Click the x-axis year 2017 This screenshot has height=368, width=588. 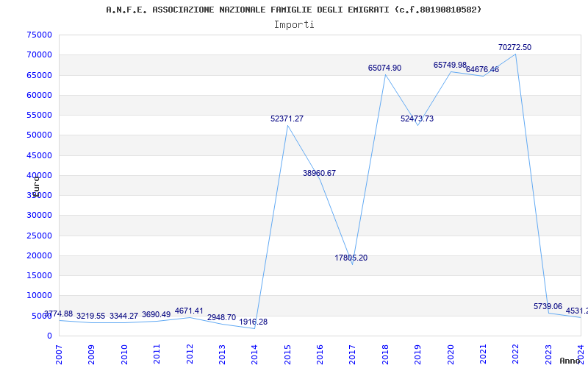[353, 354]
